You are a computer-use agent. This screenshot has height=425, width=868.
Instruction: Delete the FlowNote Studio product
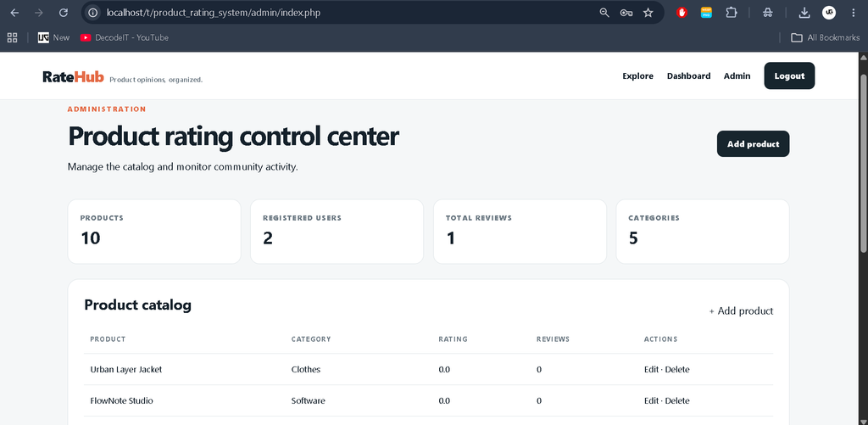click(677, 400)
